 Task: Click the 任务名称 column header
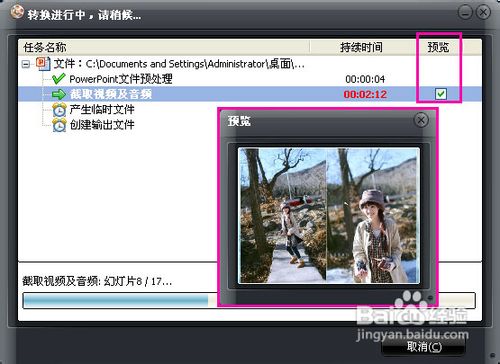164,47
